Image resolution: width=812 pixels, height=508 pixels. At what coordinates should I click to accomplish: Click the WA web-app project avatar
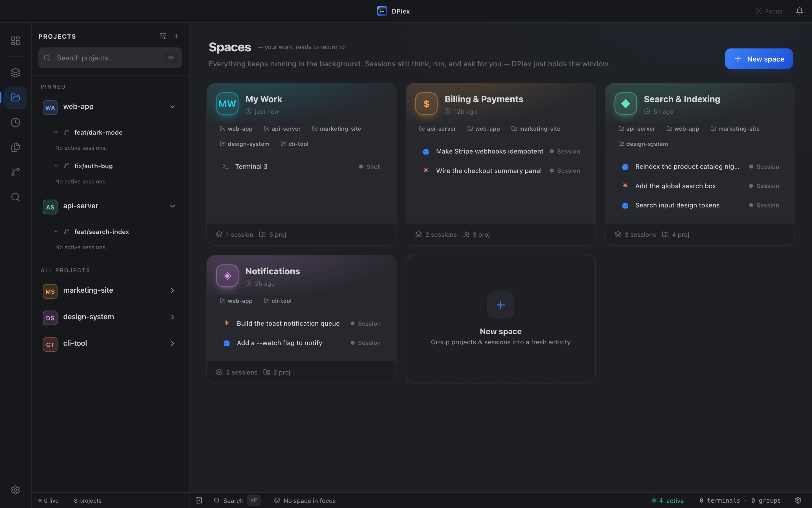coord(50,108)
